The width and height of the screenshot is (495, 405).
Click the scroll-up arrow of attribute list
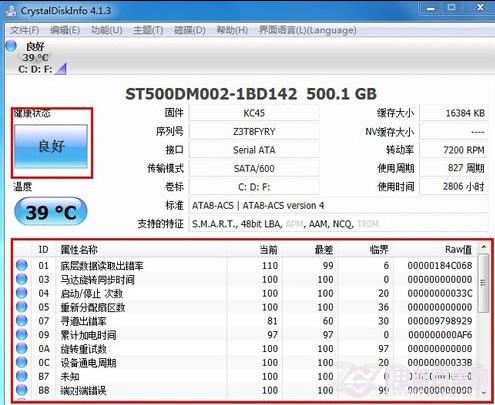click(x=484, y=248)
